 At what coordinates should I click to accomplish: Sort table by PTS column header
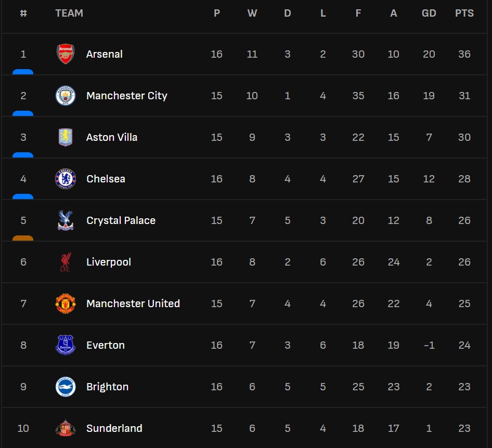pyautogui.click(x=464, y=14)
